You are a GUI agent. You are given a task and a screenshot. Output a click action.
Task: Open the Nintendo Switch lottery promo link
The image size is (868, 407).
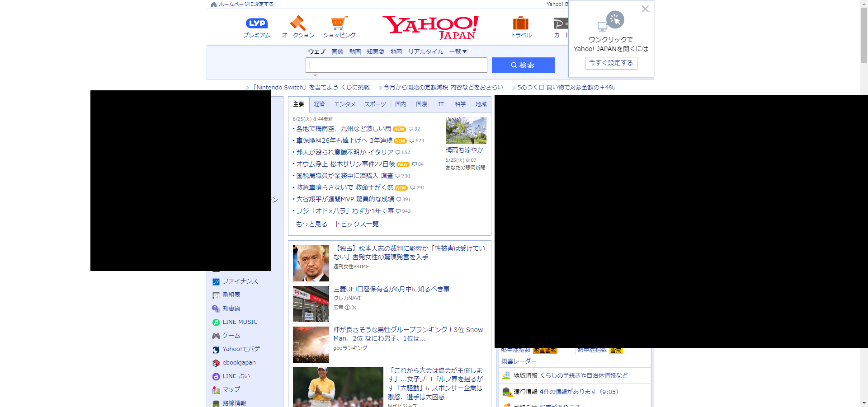(x=311, y=88)
